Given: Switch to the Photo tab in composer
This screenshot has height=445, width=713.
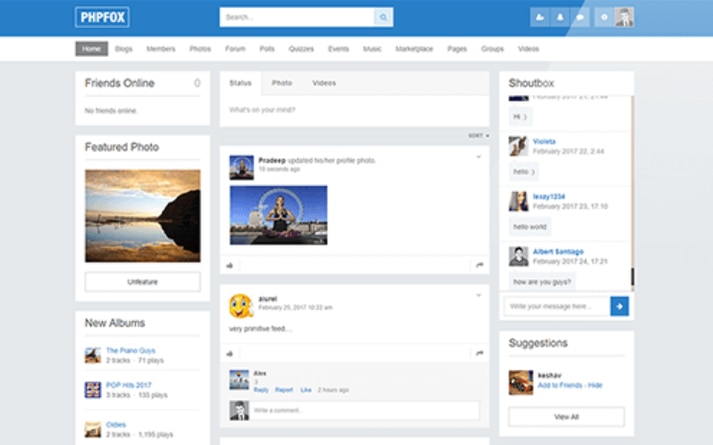Looking at the screenshot, I should coord(282,83).
